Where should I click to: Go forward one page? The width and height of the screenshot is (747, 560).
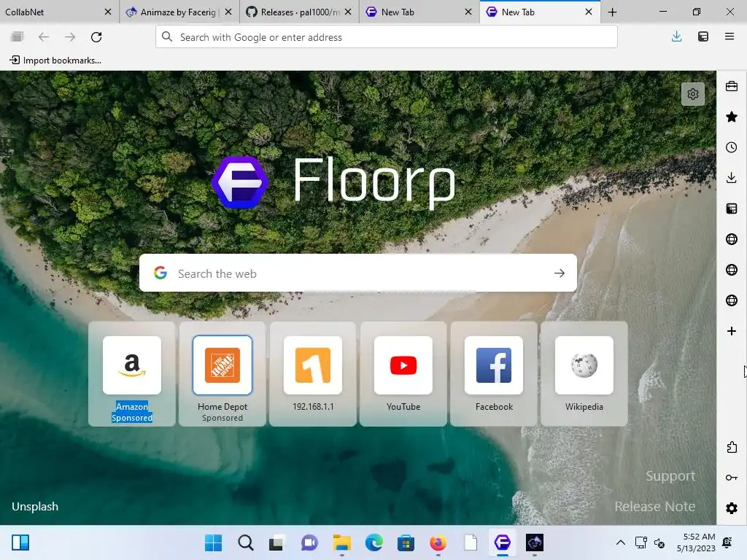[70, 36]
